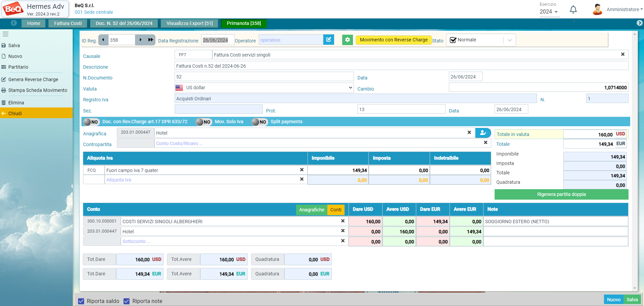Viewport: 644px width, 306px height.
Task: Open the Esercizio 2024 year dropdown
Action: click(x=549, y=12)
